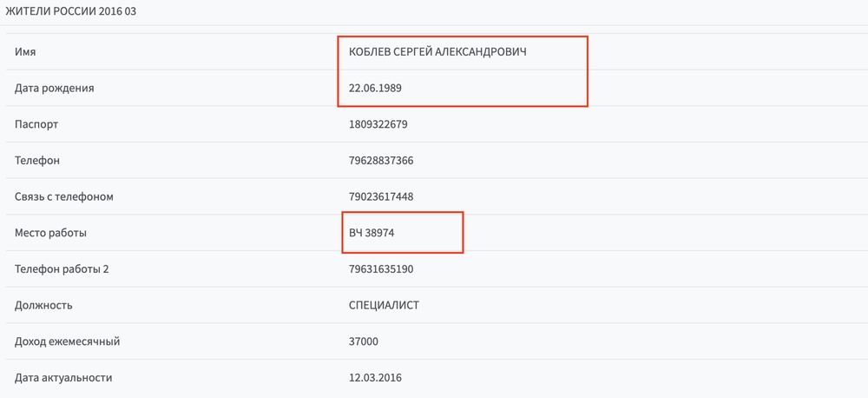Click linked phone 79023617448
This screenshot has height=398, width=868.
(381, 196)
